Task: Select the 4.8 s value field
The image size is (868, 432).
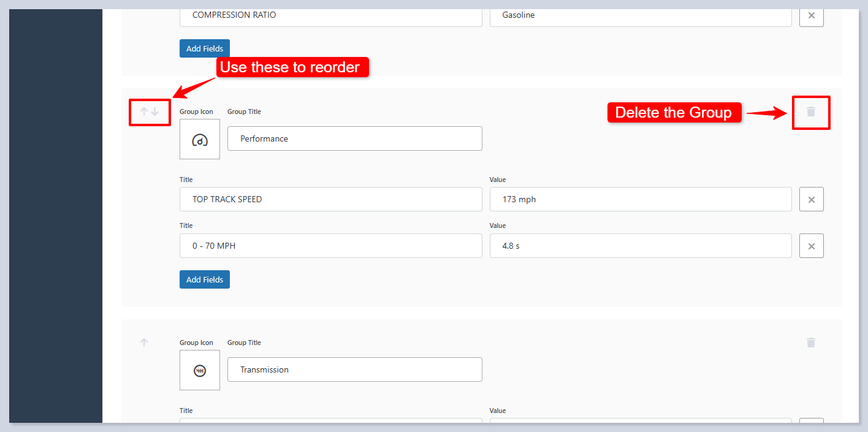Action: tap(641, 246)
